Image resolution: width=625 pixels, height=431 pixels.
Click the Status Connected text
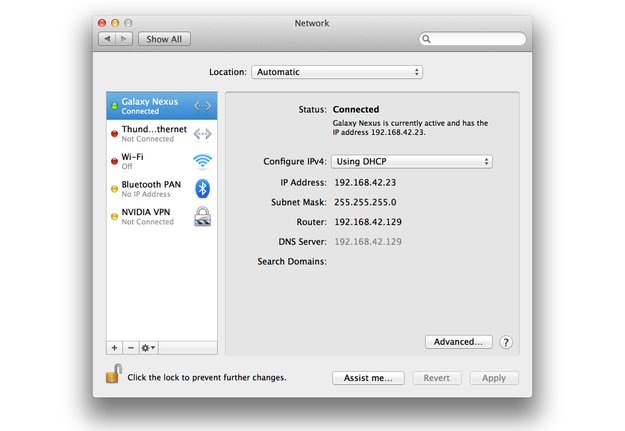coord(356,110)
